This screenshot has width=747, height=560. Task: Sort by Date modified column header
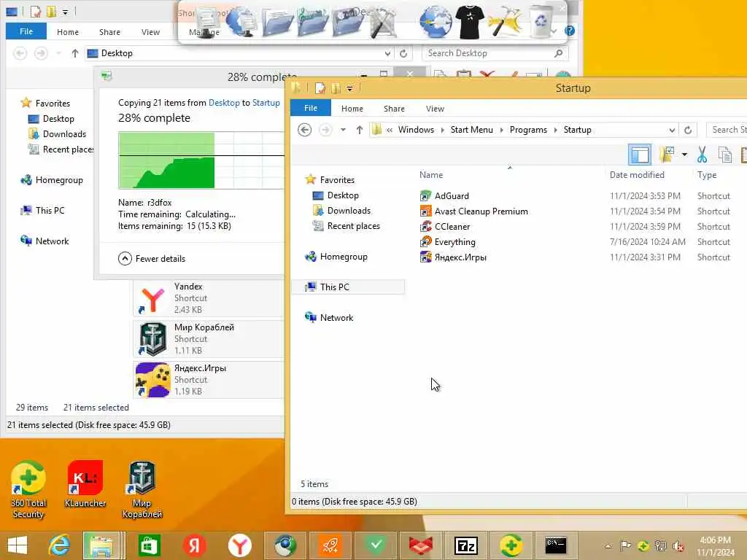point(637,175)
